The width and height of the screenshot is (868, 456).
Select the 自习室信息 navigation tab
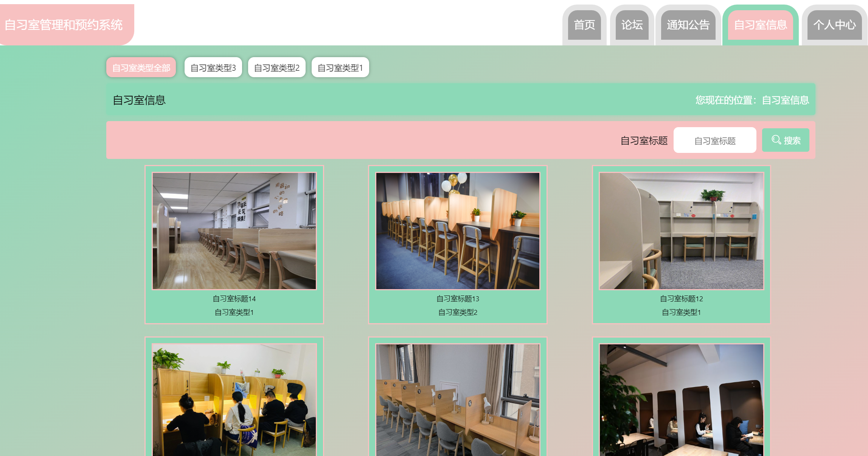tap(760, 25)
